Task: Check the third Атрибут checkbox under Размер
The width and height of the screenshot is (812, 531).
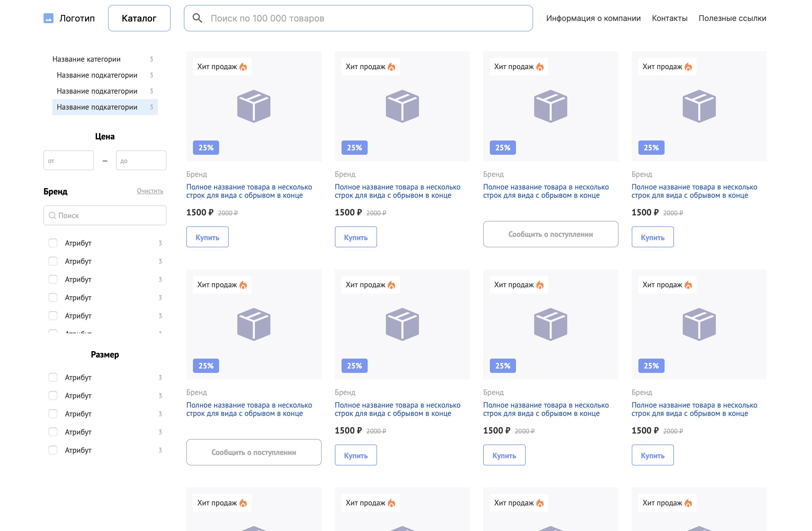Action: pyautogui.click(x=53, y=414)
